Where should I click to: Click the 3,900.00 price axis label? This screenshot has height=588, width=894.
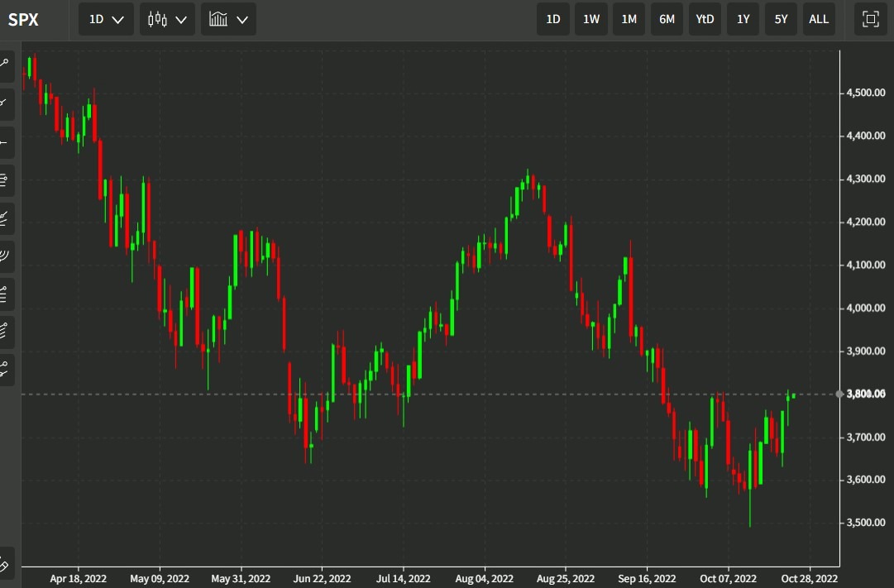pyautogui.click(x=866, y=351)
